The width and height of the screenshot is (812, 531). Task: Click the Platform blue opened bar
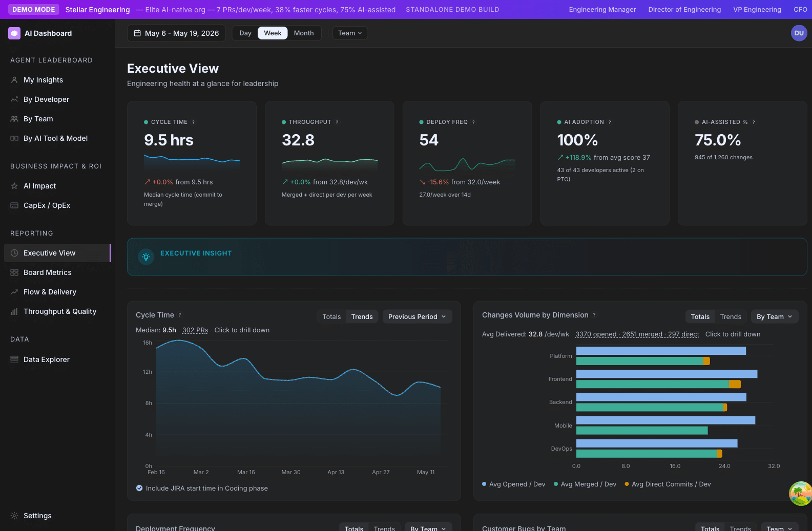click(661, 351)
